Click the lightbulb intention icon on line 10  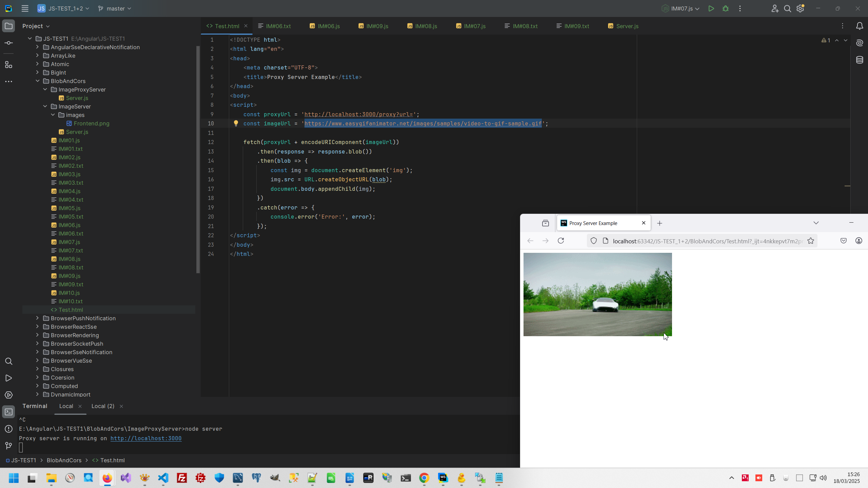(236, 123)
